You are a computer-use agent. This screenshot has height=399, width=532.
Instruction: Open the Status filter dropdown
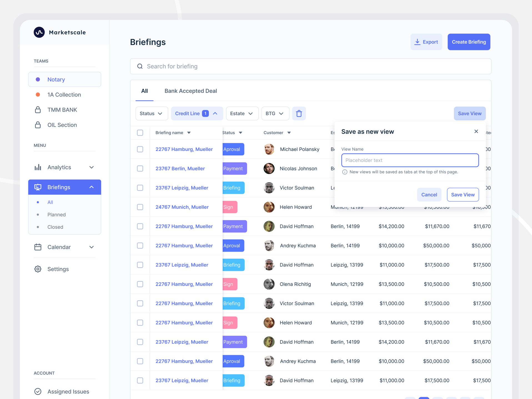tap(151, 114)
